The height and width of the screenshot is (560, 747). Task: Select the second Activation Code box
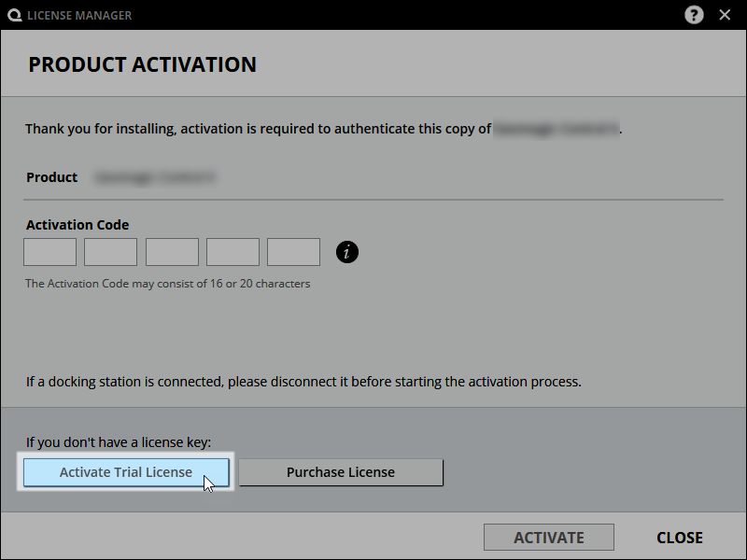(110, 252)
